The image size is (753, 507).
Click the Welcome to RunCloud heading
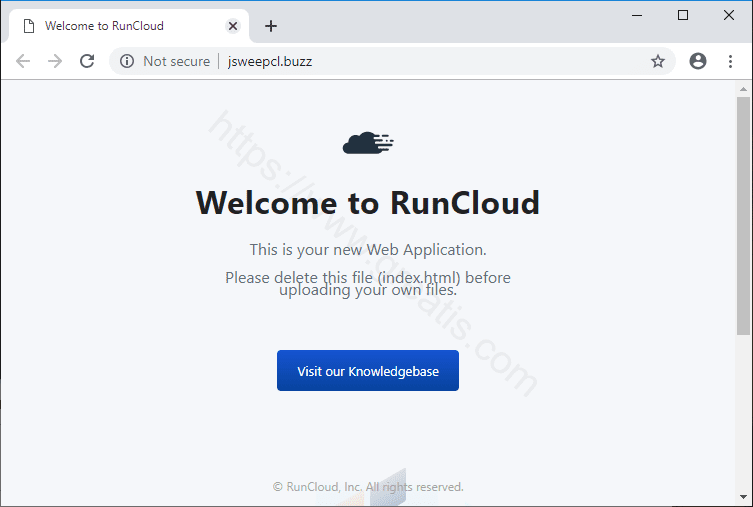368,203
